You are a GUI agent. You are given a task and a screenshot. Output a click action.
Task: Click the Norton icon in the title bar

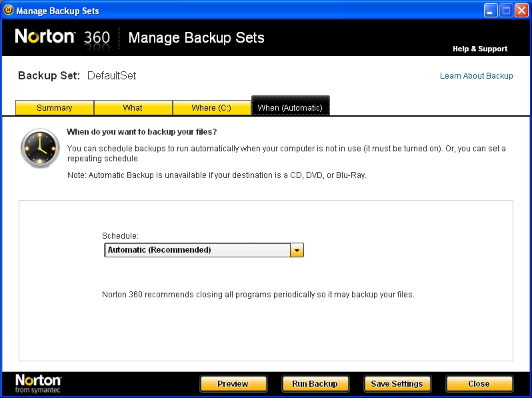(x=8, y=10)
